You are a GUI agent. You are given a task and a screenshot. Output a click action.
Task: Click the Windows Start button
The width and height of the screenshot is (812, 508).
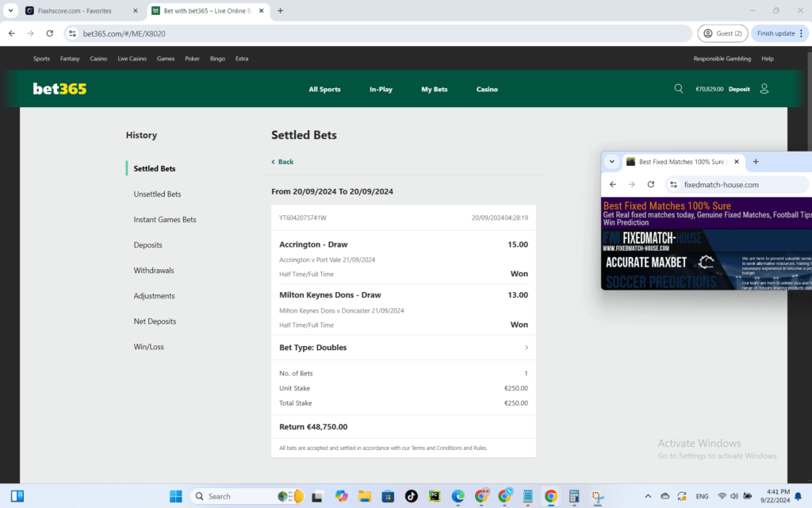[x=175, y=496]
